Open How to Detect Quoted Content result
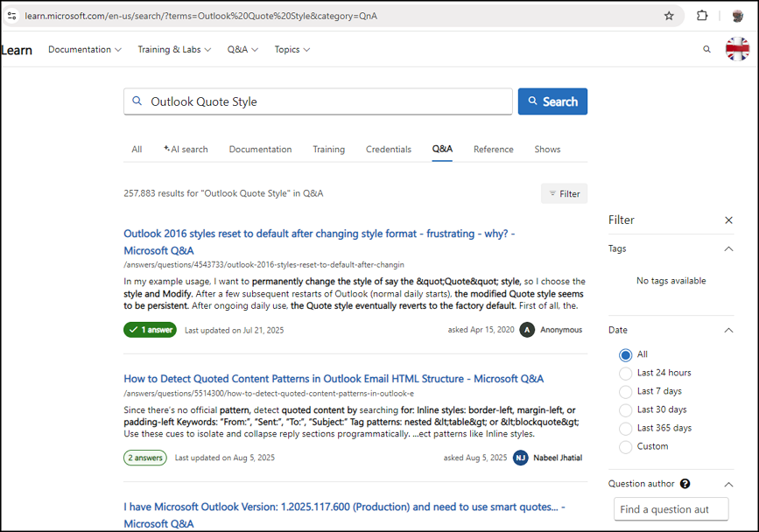Image resolution: width=759 pixels, height=532 pixels. coord(334,379)
